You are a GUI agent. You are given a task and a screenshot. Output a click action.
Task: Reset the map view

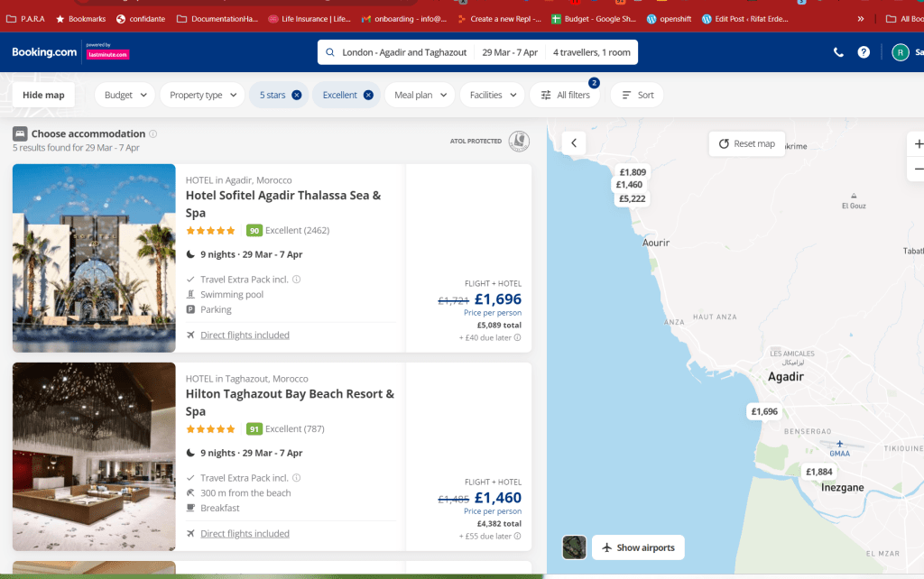746,143
